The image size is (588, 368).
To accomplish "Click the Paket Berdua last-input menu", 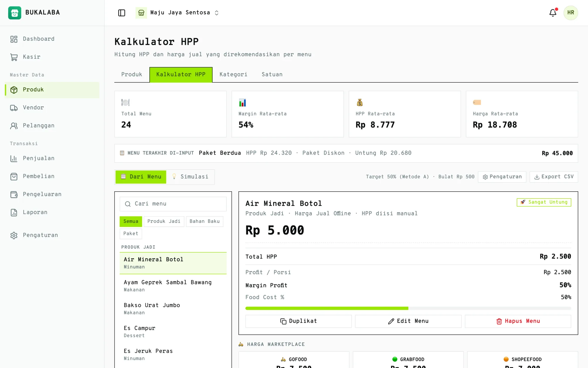I will tap(220, 153).
